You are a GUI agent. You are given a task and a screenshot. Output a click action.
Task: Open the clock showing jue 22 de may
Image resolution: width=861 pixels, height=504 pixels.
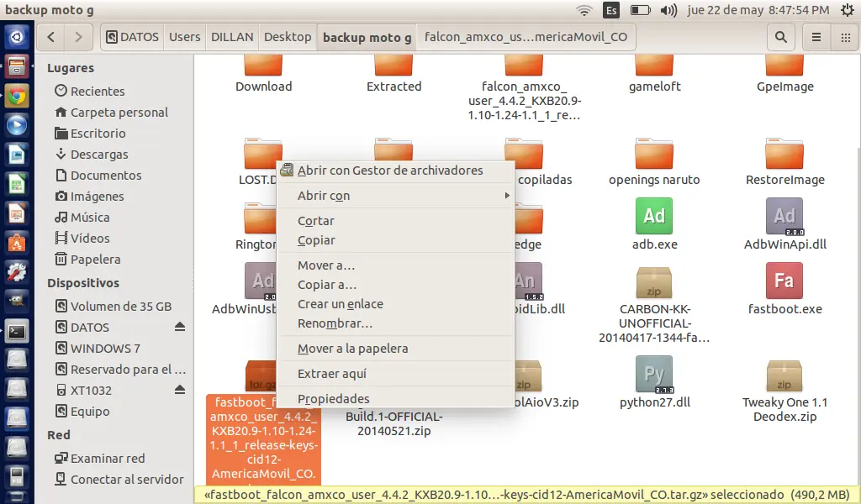click(758, 10)
